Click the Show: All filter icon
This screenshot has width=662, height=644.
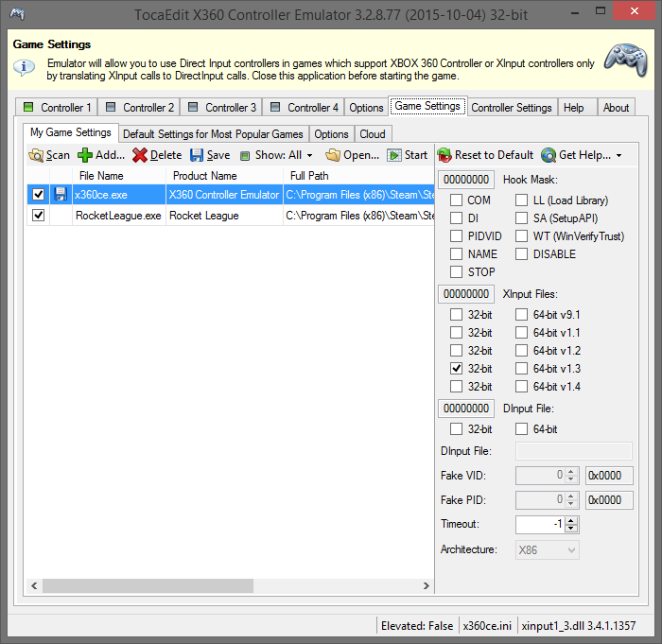click(245, 156)
